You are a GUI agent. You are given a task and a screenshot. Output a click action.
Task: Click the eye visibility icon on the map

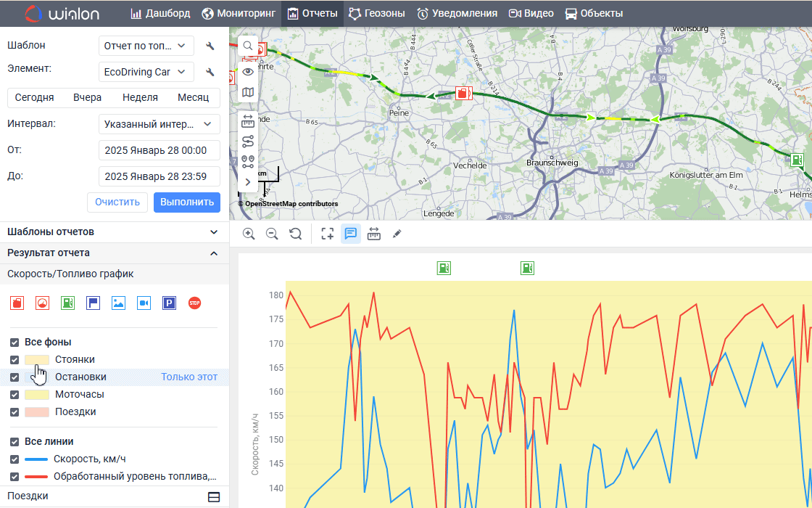tap(248, 72)
